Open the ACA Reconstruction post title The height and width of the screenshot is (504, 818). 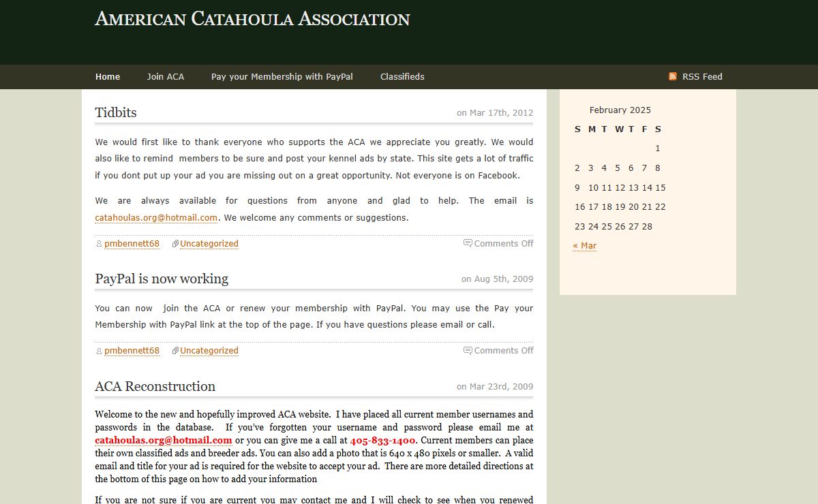coord(155,386)
